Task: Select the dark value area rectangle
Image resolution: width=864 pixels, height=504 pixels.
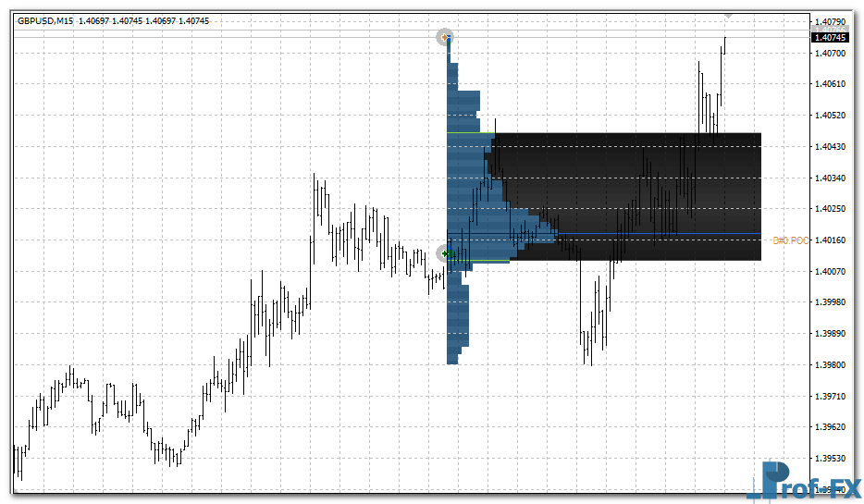Action: coord(648,194)
